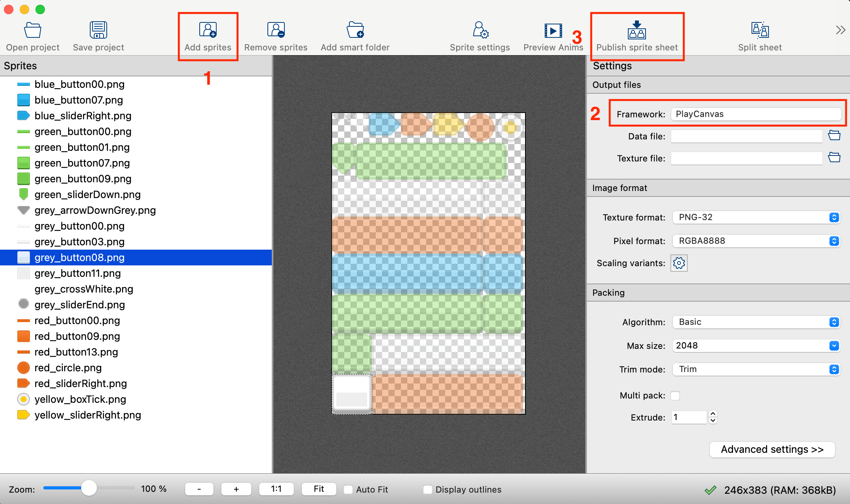Open the Trim mode dropdown

coord(756,369)
